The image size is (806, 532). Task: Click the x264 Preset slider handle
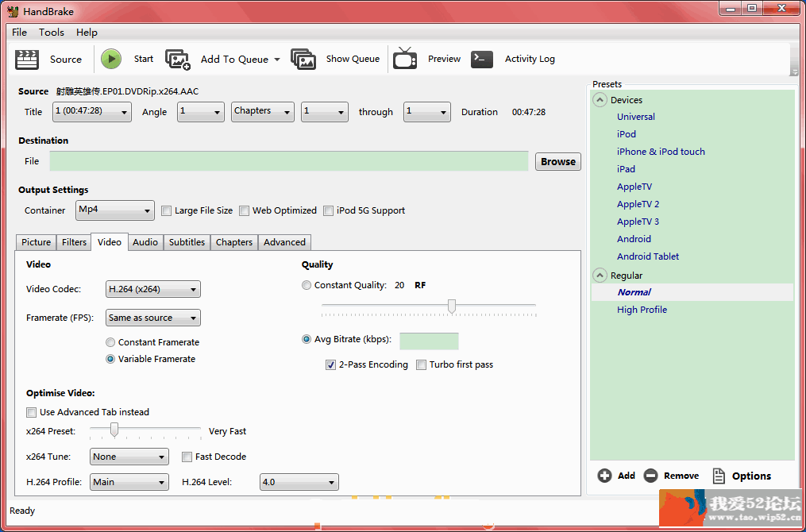[x=114, y=430]
